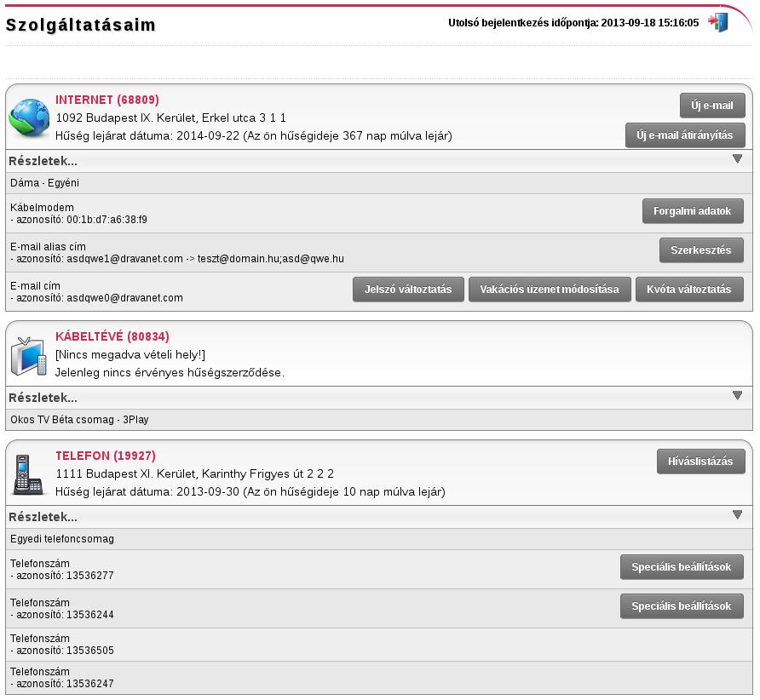Screen dimensions: 760x700
Task: Click the Új e-mail button
Action: (x=712, y=106)
